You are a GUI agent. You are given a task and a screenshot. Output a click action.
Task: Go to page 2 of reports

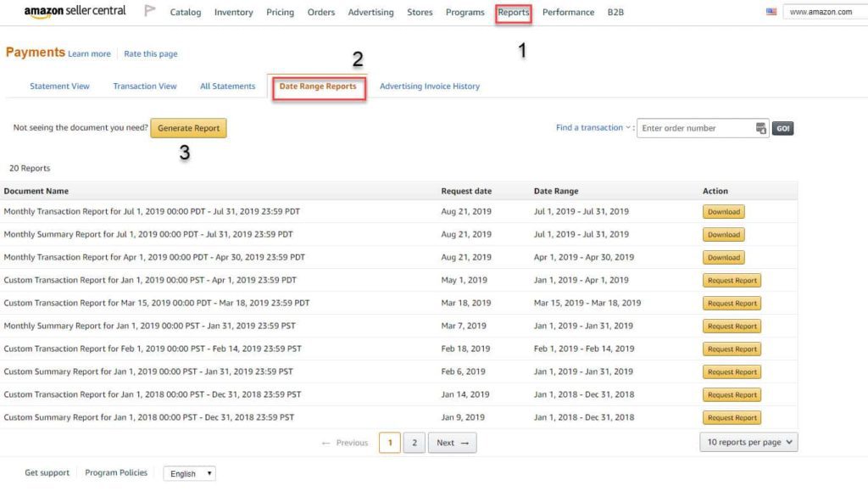tap(414, 443)
